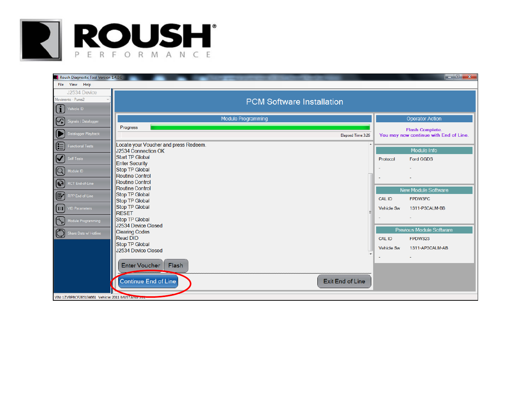Click new CAL ID value FPDW3FC

pos(420,199)
